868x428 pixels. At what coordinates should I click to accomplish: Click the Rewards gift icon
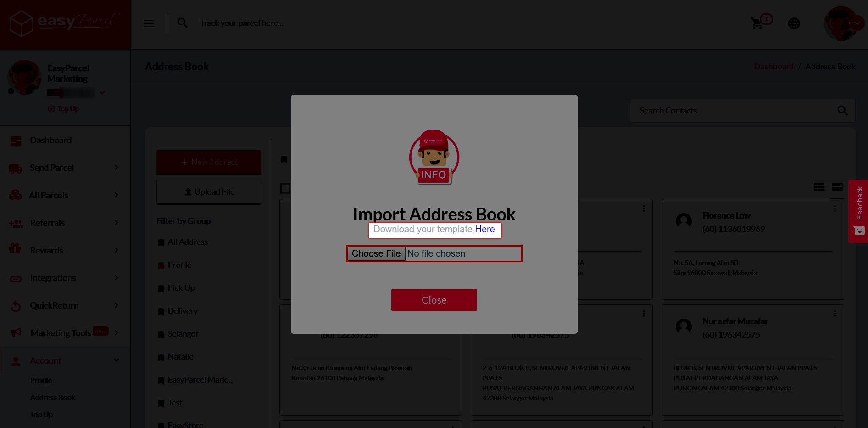15,248
